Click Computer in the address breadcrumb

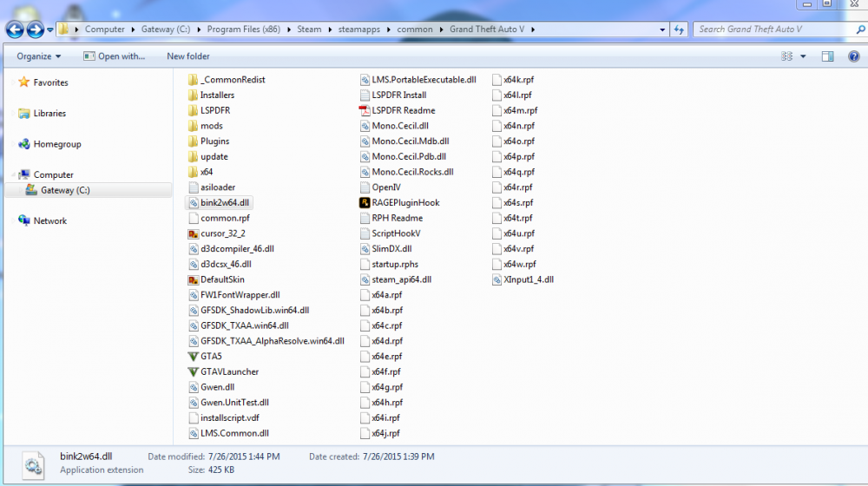(x=105, y=30)
